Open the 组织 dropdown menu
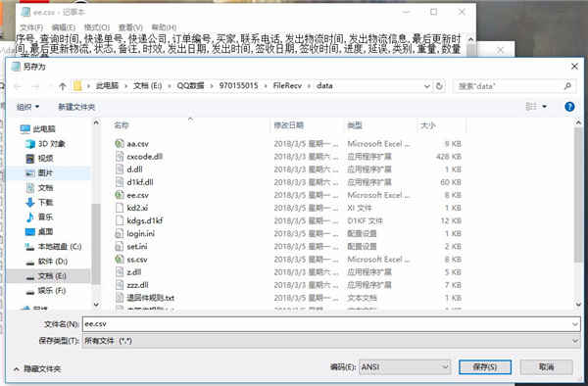Screen dimensions: 588x386 pyautogui.click(x=27, y=107)
